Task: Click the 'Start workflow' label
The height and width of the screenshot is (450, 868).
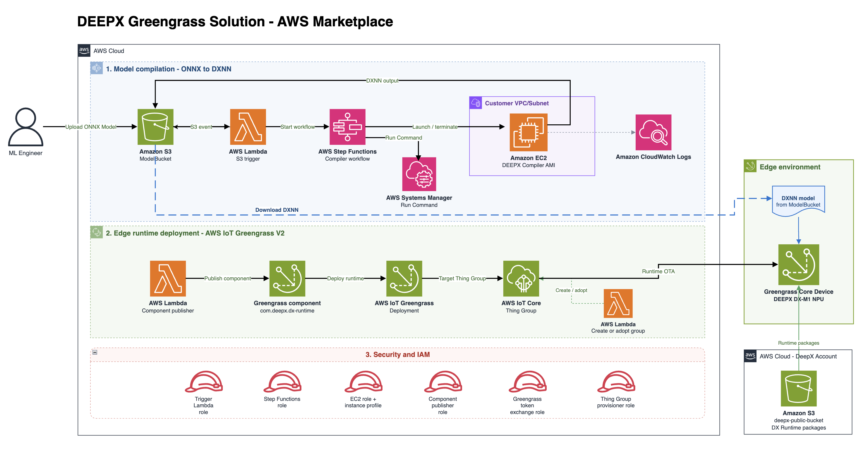Action: point(298,127)
